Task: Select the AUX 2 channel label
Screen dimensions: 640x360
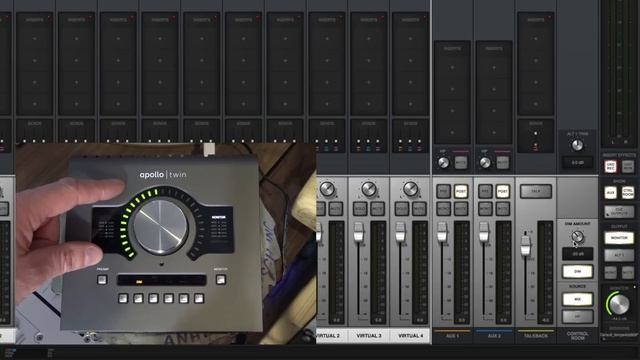Action: point(494,336)
